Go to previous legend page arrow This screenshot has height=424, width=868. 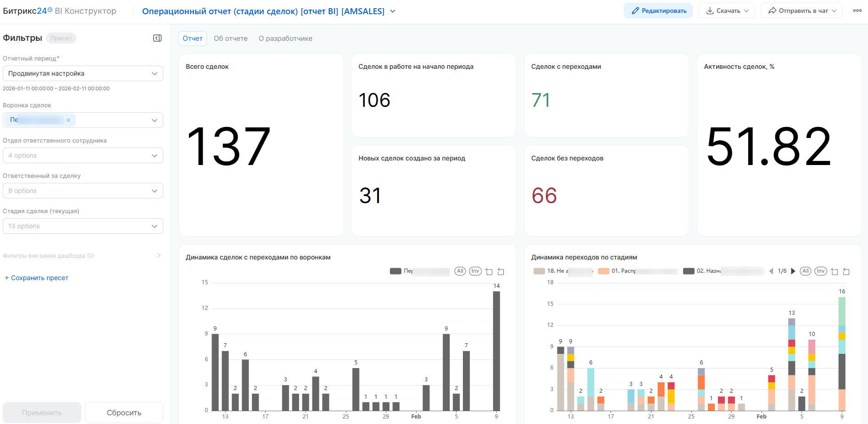click(771, 271)
